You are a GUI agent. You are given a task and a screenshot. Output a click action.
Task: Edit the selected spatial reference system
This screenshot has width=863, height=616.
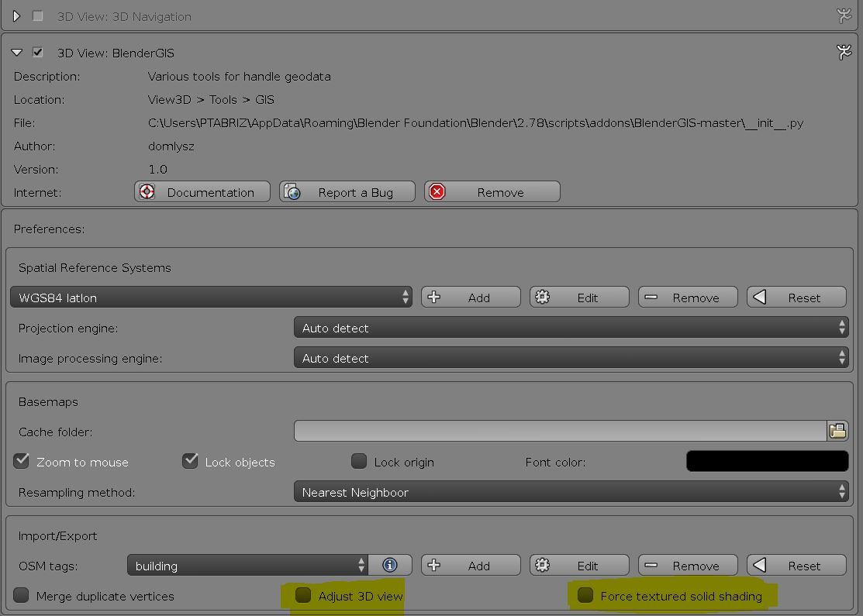coord(579,297)
